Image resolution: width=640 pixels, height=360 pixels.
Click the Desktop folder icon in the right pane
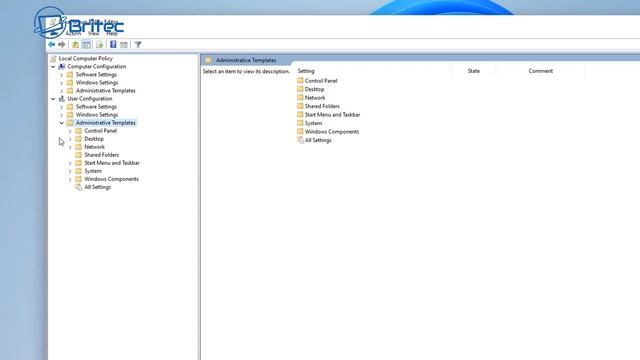click(x=300, y=89)
